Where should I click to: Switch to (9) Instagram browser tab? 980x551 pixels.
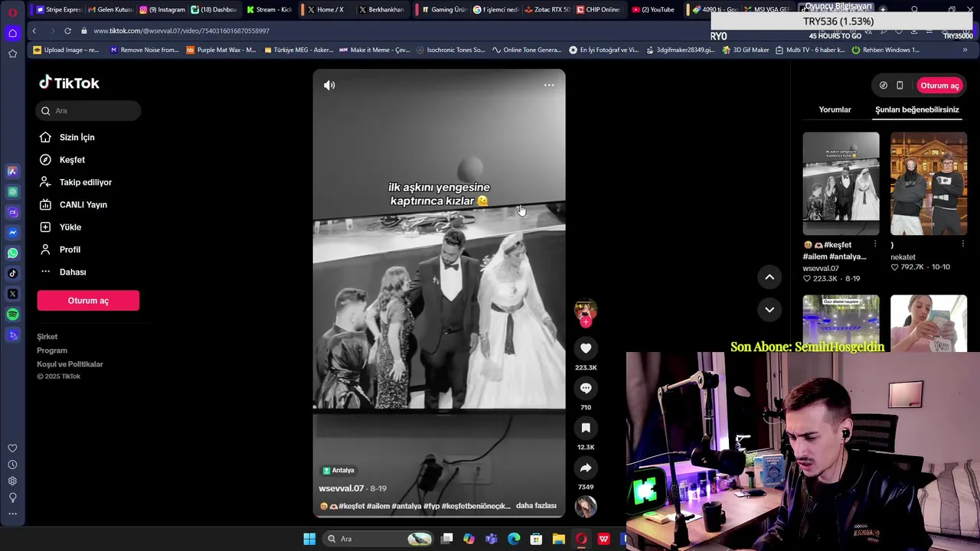pyautogui.click(x=162, y=10)
